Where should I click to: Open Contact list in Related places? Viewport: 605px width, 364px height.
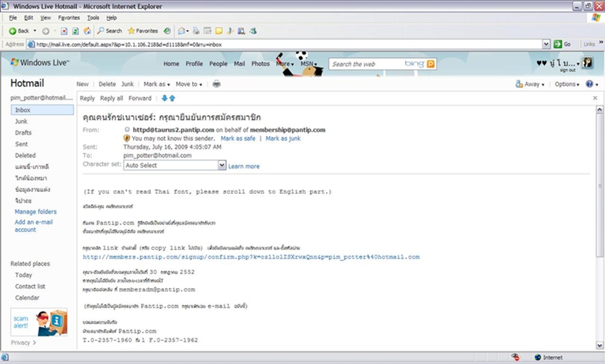[x=30, y=287]
